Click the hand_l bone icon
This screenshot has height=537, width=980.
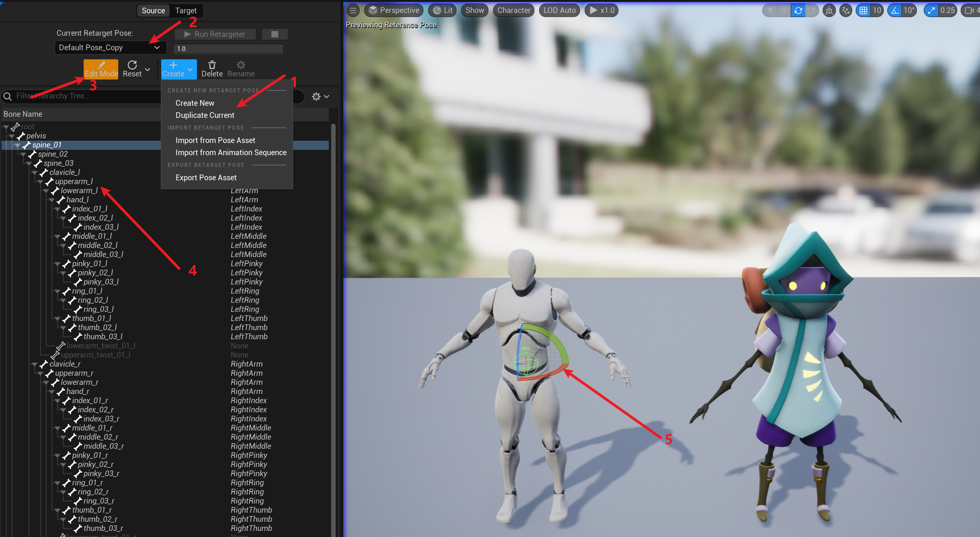pyautogui.click(x=61, y=200)
